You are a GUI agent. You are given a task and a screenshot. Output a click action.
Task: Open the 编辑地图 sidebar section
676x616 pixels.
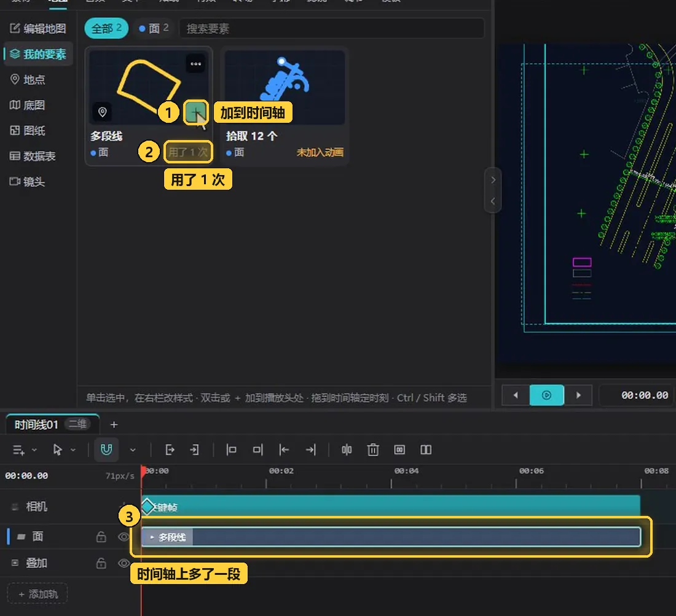click(x=38, y=28)
